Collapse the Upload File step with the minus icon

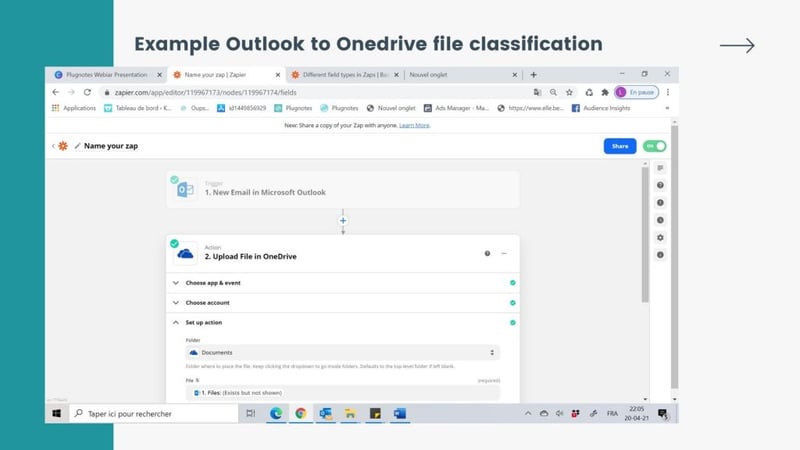point(504,254)
